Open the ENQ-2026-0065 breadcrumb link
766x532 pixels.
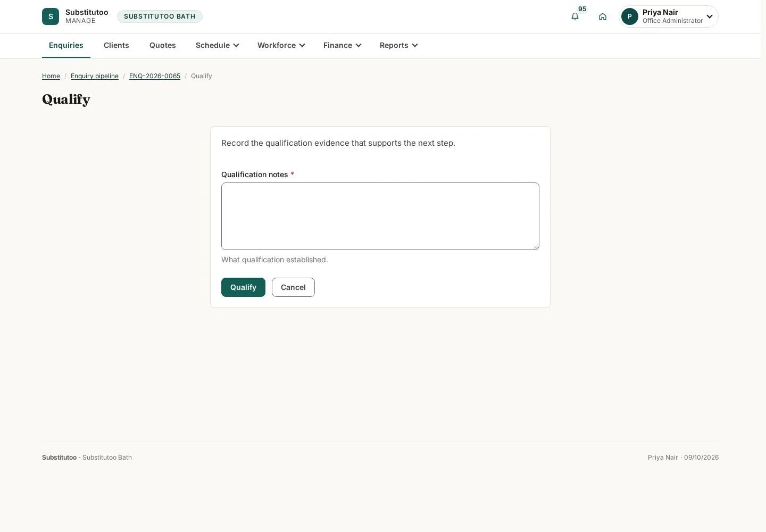click(155, 76)
